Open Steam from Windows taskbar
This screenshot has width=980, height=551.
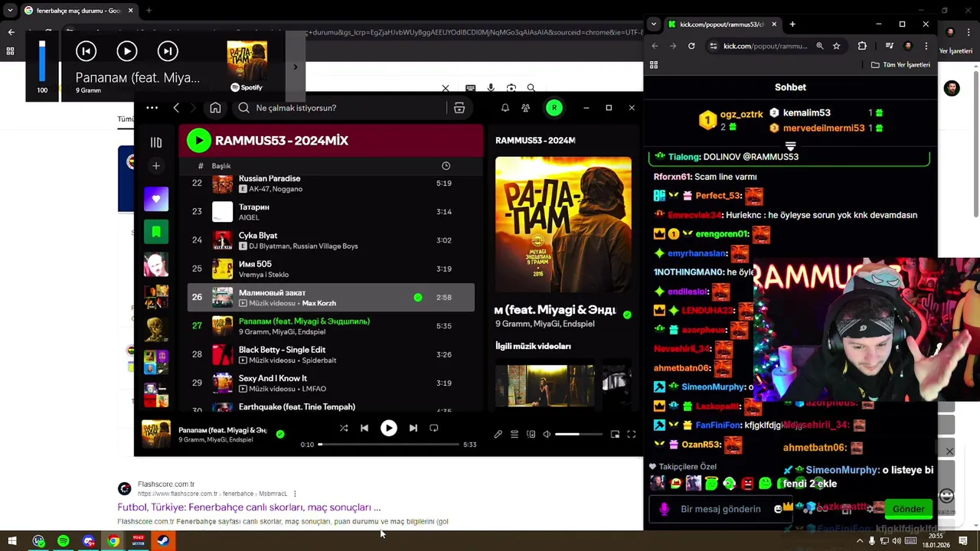pos(163,541)
